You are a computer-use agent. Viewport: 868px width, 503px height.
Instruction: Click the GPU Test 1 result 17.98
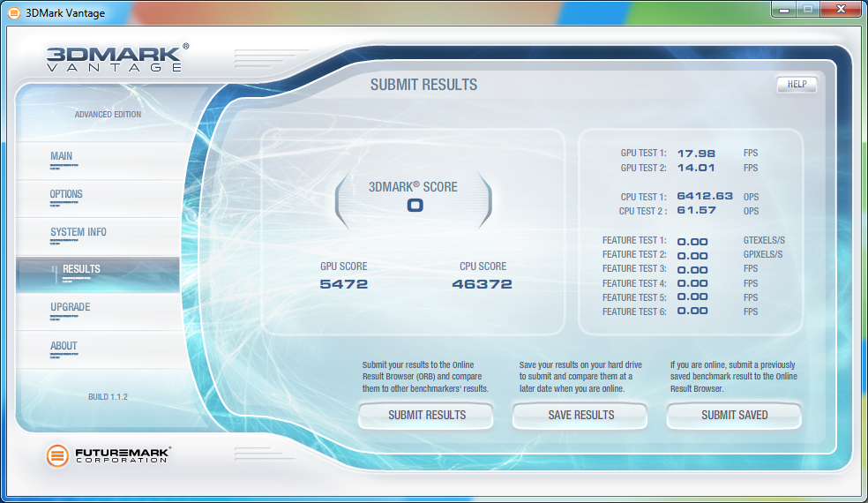click(696, 153)
